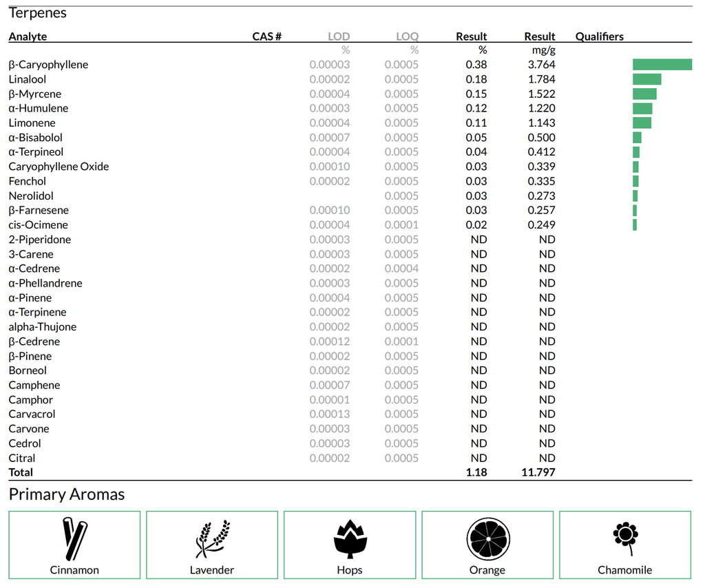Viewport: 705px width, 588px height.
Task: Click the CAS # column header
Action: [266, 36]
